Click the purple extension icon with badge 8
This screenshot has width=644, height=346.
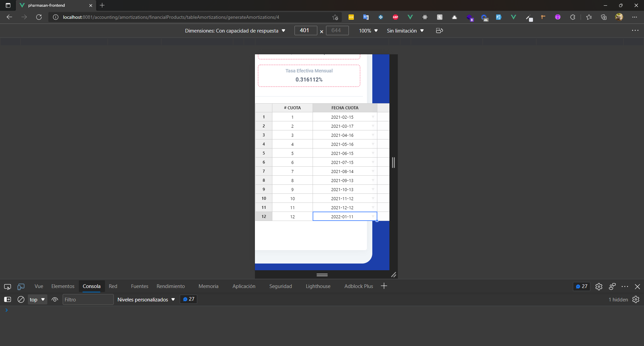[x=470, y=17]
